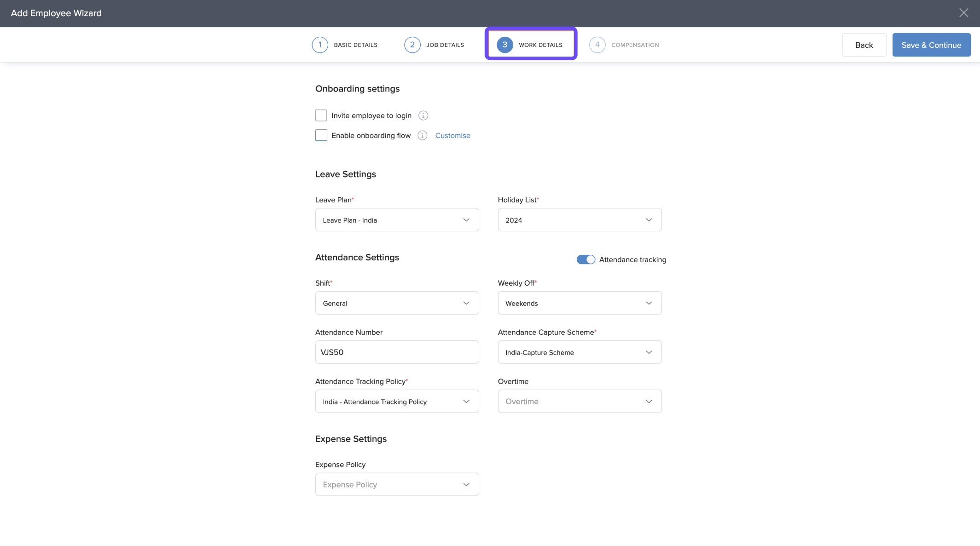The height and width of the screenshot is (546, 980).
Task: Click info icon beside Invite employee to login
Action: point(423,115)
